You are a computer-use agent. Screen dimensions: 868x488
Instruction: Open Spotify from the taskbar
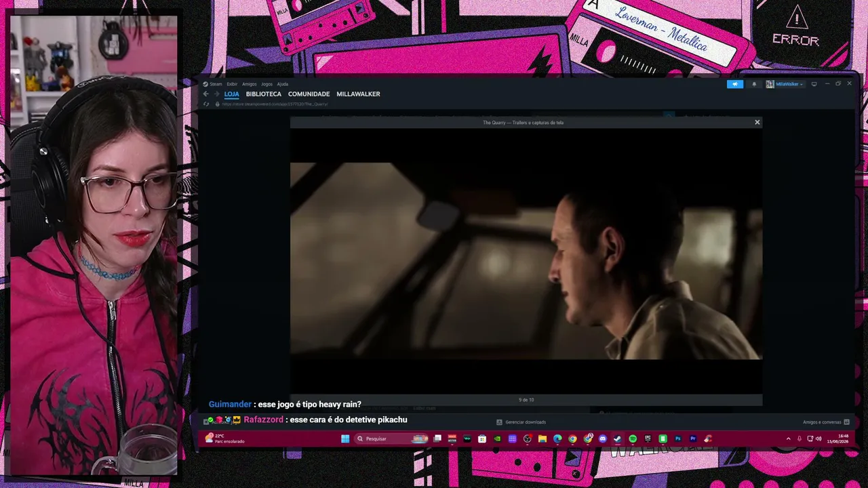(x=633, y=439)
